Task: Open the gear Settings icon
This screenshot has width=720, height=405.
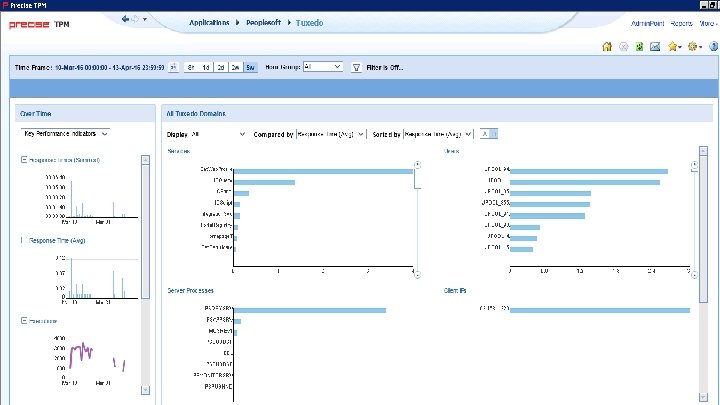Action: tap(694, 46)
